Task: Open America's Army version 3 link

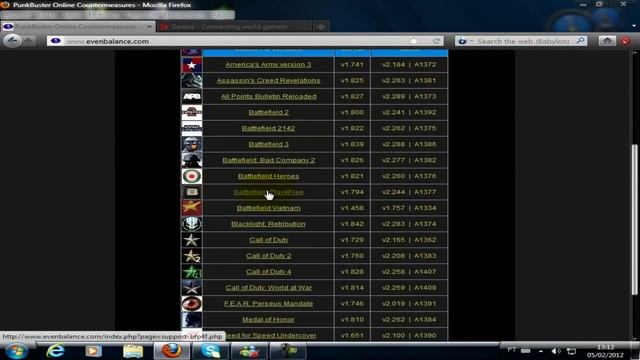Action: click(x=268, y=64)
